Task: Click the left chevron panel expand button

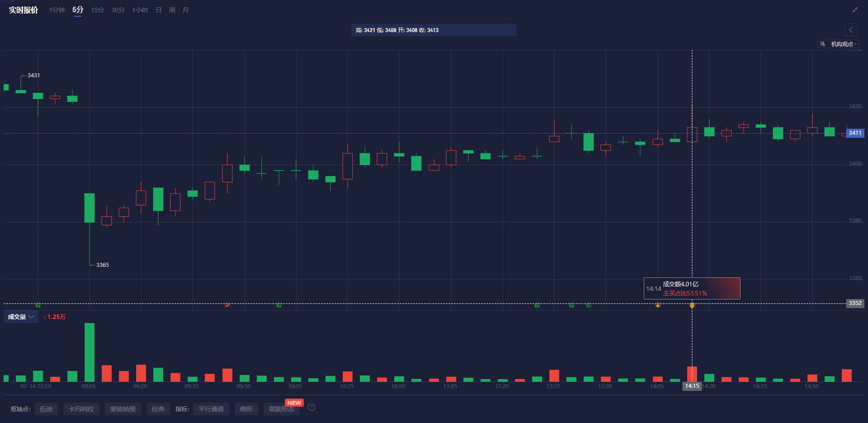Action: coord(850,30)
